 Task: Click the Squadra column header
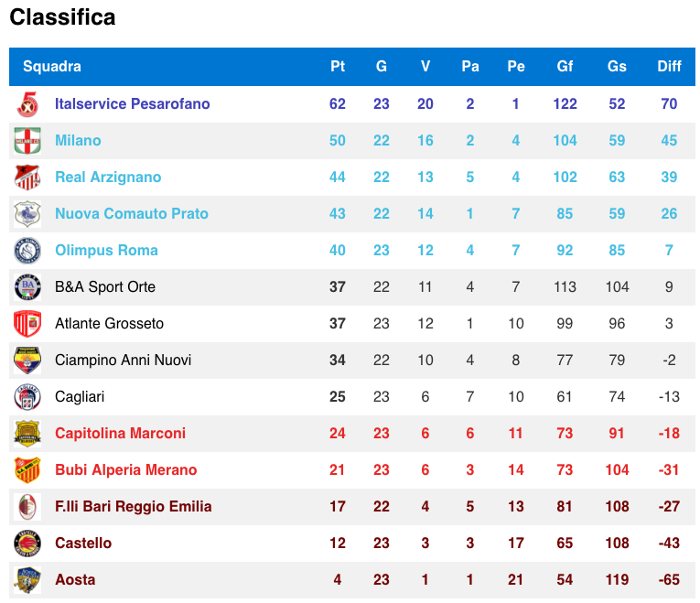(52, 67)
